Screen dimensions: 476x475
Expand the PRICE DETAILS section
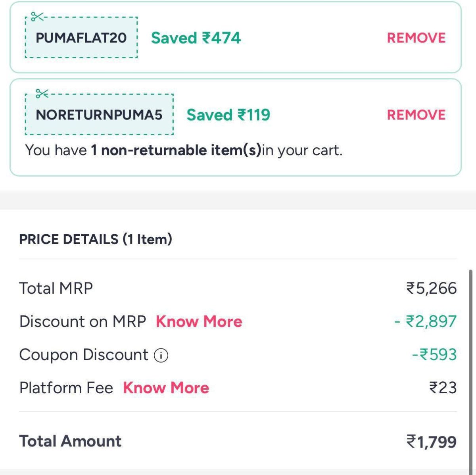(96, 239)
